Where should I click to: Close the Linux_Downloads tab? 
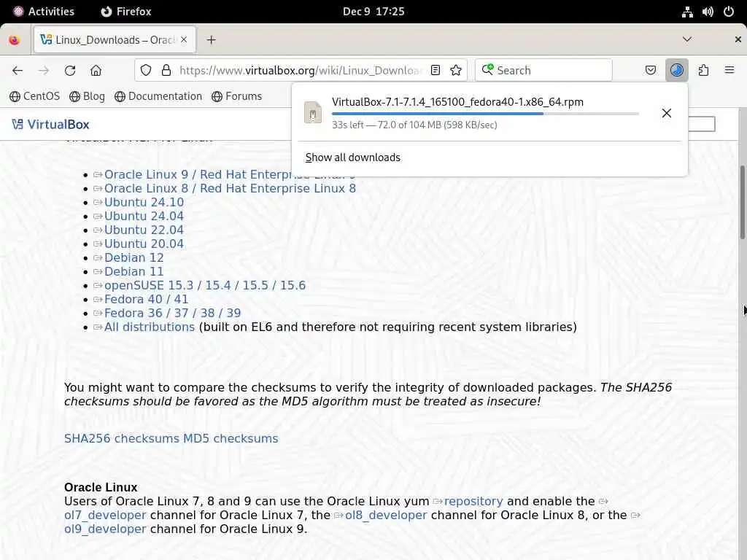[x=184, y=39]
